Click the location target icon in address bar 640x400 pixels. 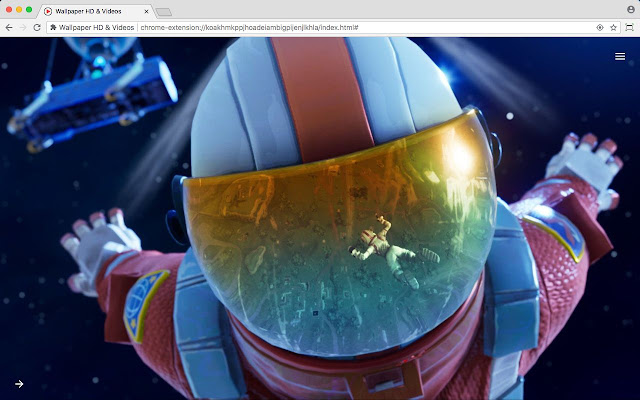(600, 27)
